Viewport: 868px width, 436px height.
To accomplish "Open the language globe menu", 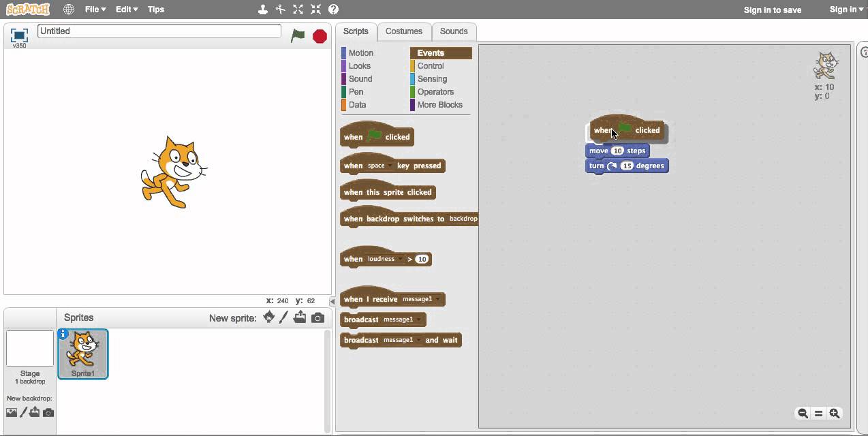I will 69,10.
